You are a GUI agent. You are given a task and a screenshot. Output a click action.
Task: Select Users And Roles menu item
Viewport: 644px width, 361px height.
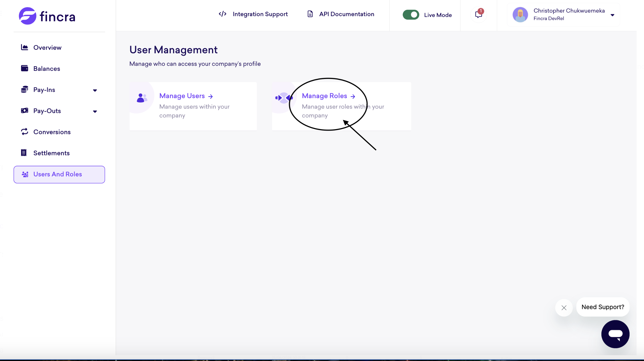pyautogui.click(x=59, y=174)
